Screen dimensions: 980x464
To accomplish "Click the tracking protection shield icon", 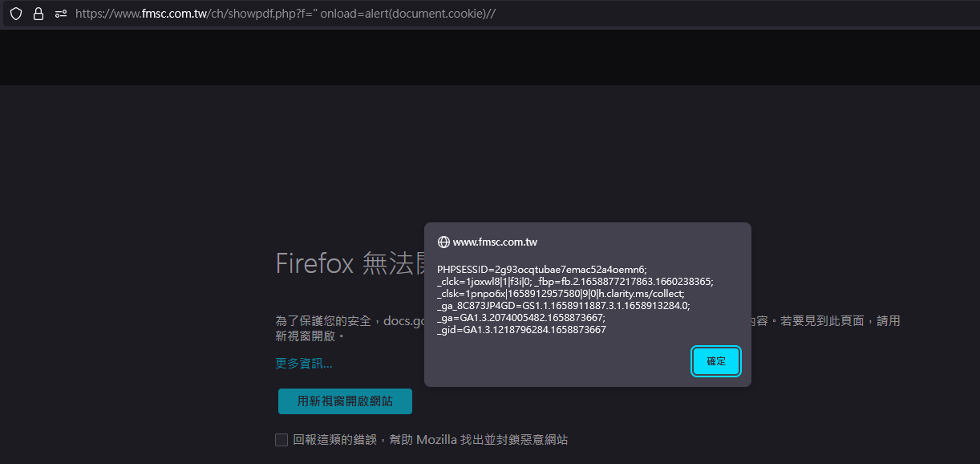I will pos(15,14).
